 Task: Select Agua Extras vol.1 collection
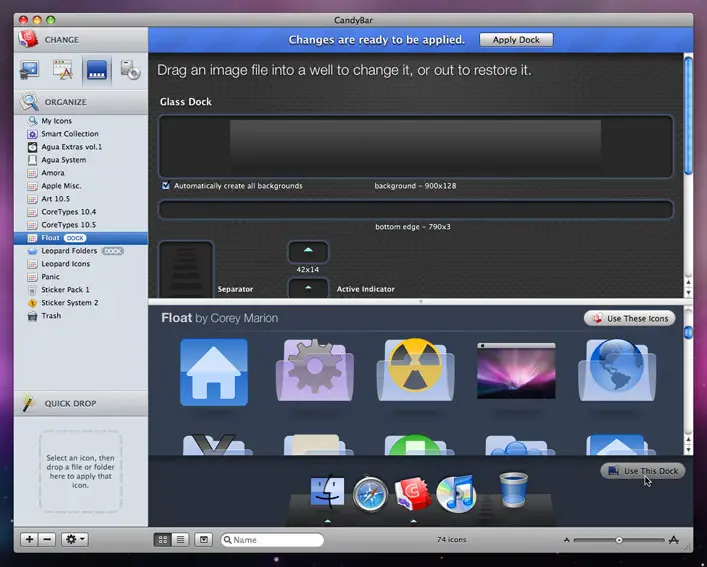coord(81,147)
